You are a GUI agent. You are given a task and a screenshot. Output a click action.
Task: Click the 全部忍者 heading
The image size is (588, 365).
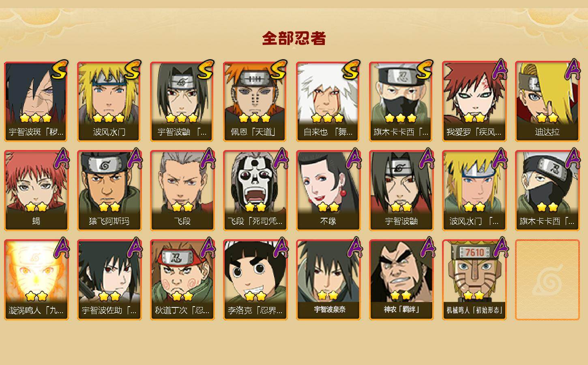coord(294,39)
